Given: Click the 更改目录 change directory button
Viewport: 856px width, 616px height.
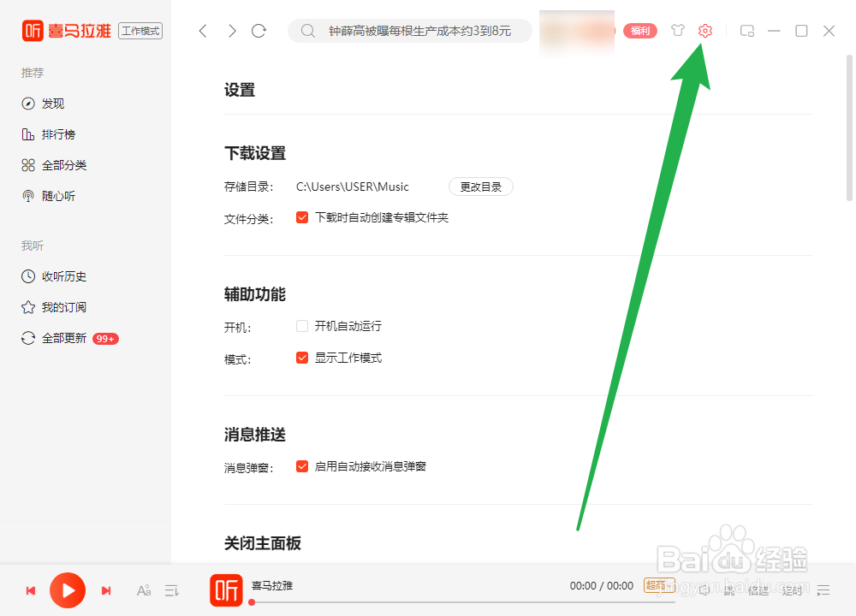Looking at the screenshot, I should pos(481,186).
